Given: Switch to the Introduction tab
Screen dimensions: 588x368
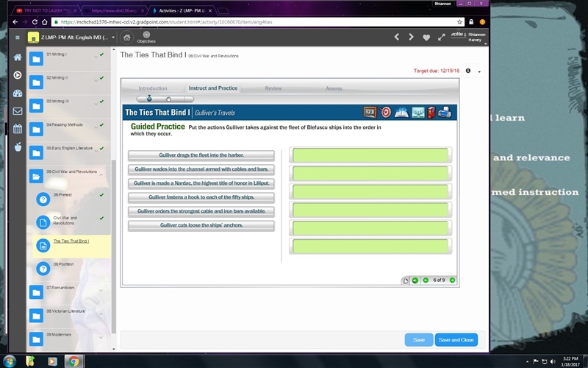Looking at the screenshot, I should [x=153, y=88].
